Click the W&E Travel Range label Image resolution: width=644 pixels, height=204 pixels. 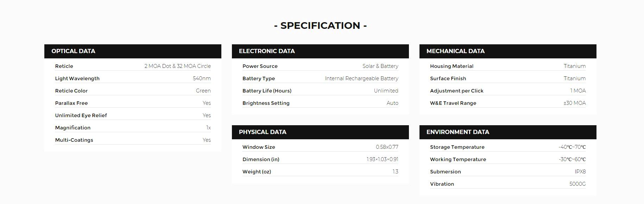tap(453, 103)
